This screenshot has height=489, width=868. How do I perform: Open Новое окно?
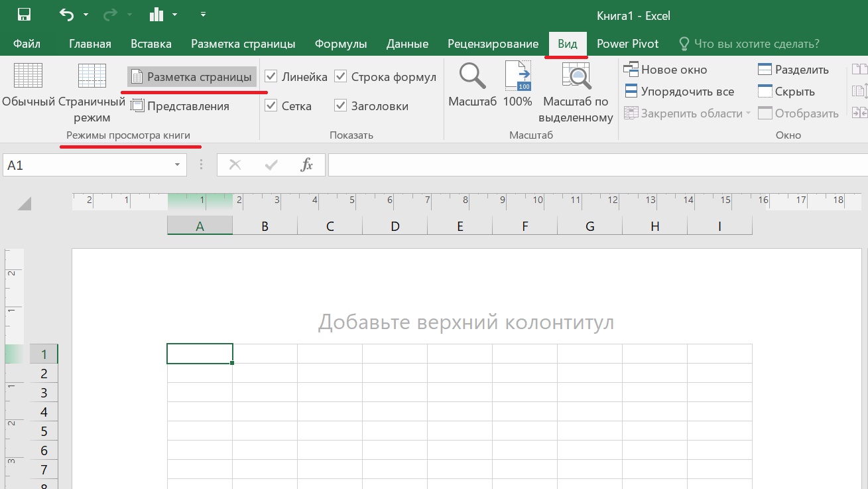point(666,70)
